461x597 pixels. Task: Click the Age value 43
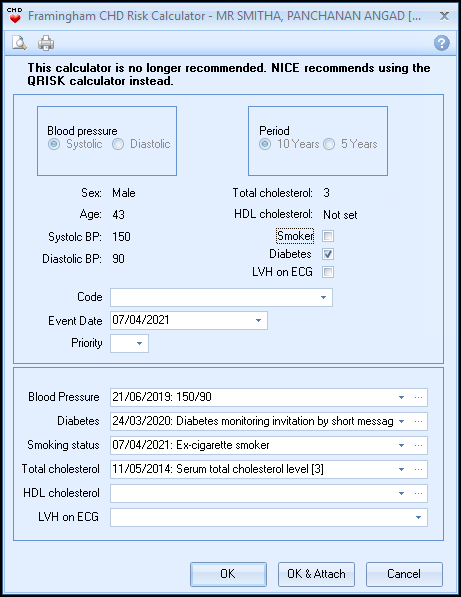[x=118, y=215]
